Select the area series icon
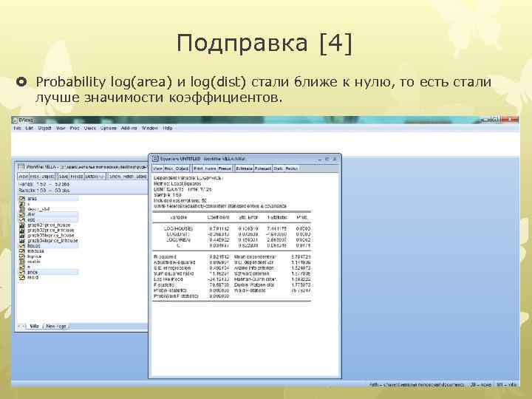The height and width of the screenshot is (399, 532). [x=22, y=199]
